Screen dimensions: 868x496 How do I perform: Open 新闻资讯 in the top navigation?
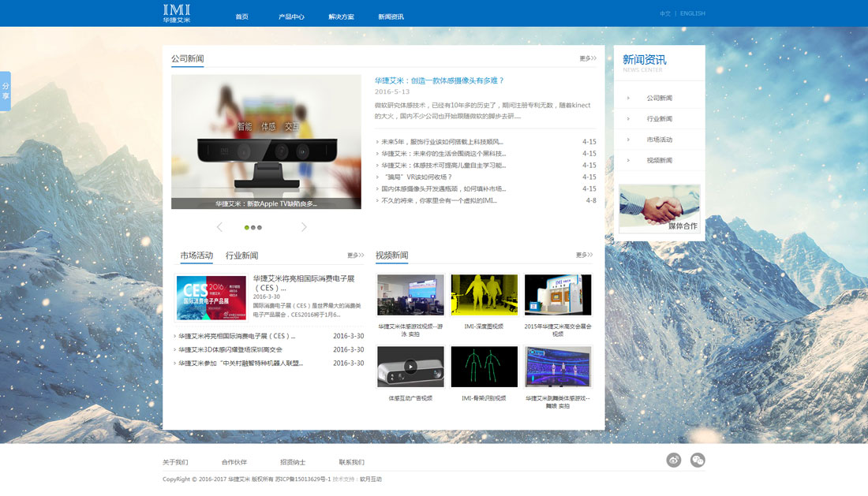tap(391, 17)
